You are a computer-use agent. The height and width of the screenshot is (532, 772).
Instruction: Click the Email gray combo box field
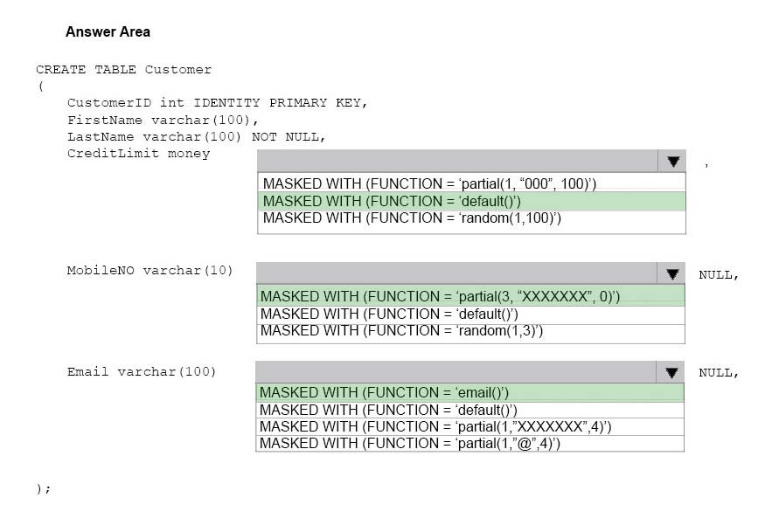tap(456, 372)
